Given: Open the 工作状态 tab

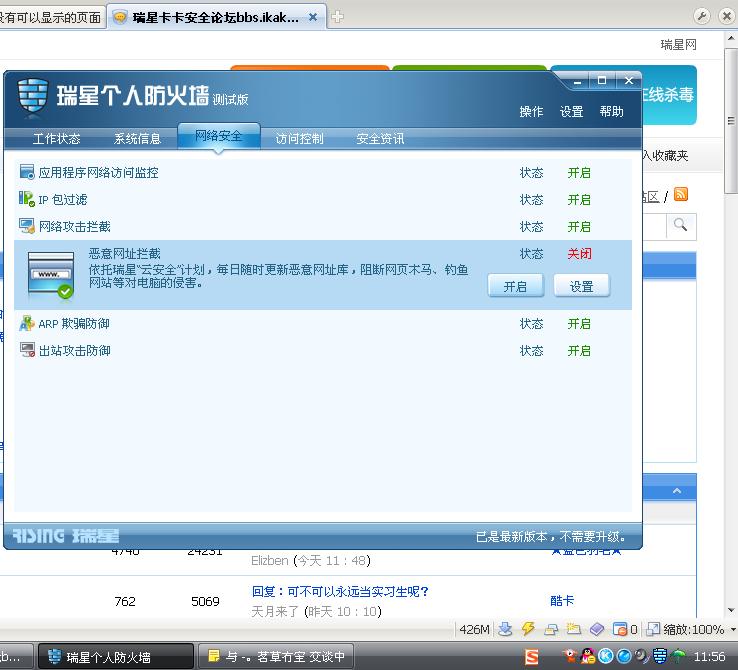Looking at the screenshot, I should (56, 138).
